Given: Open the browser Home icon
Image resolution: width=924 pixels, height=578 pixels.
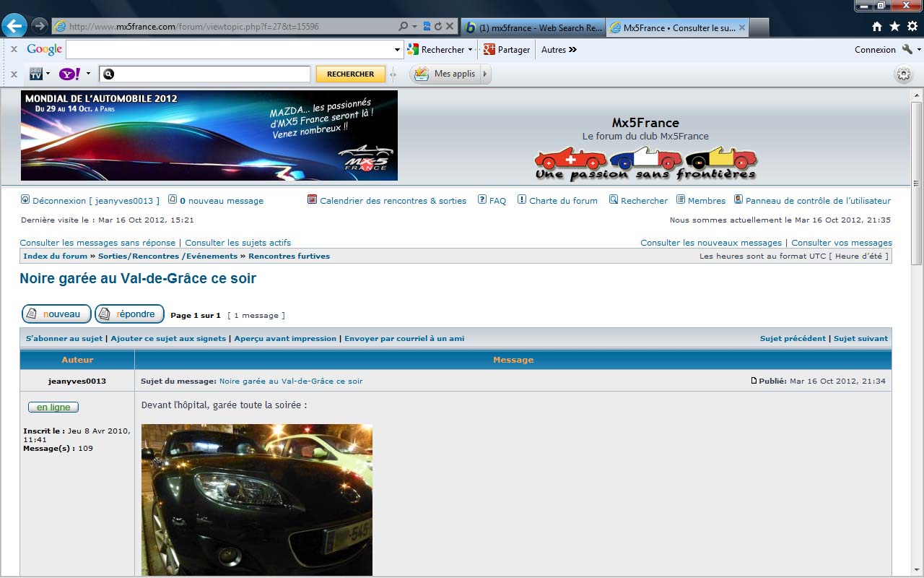Looking at the screenshot, I should tap(877, 27).
